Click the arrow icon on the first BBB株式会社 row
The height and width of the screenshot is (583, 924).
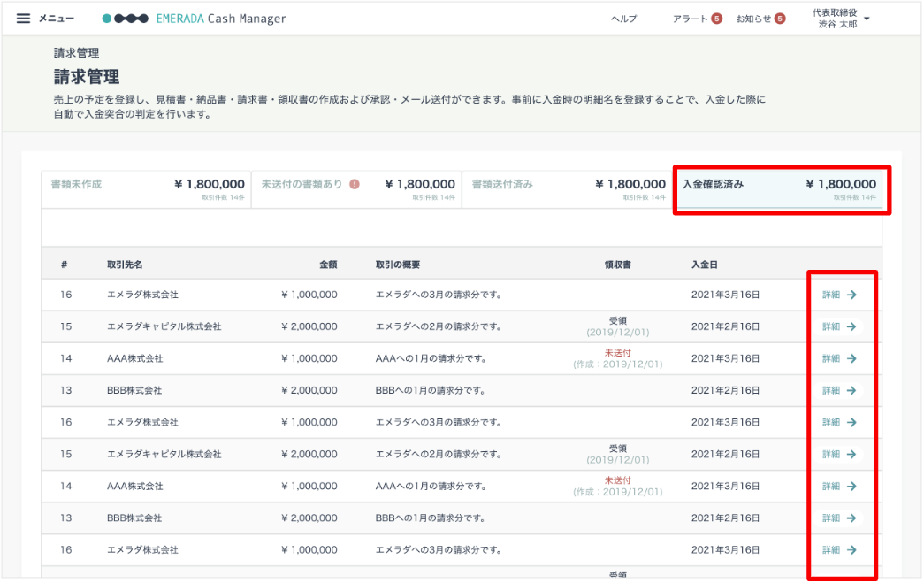(x=852, y=390)
